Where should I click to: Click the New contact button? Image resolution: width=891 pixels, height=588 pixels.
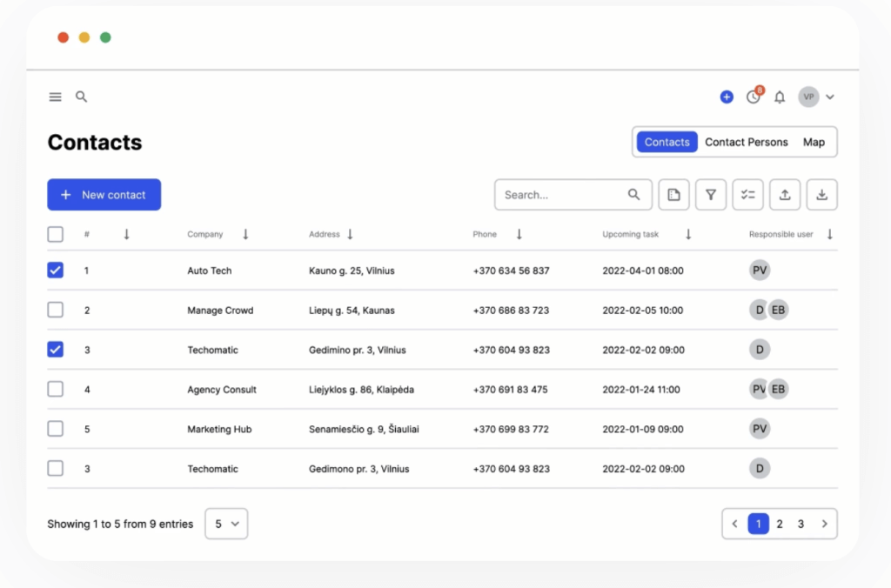[x=104, y=195]
